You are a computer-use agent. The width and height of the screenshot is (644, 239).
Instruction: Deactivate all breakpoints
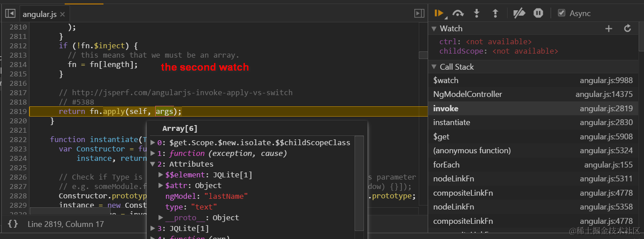point(519,13)
